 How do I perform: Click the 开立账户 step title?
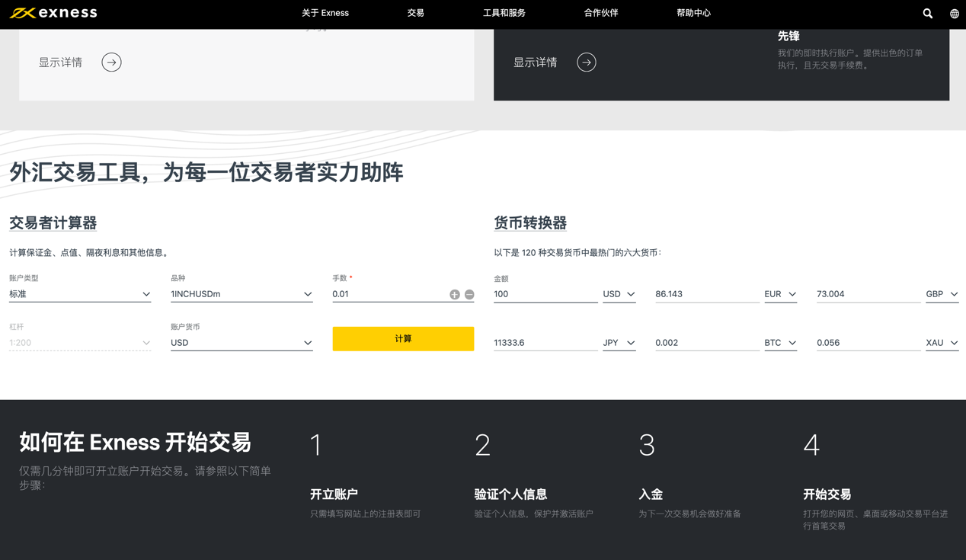tap(334, 494)
